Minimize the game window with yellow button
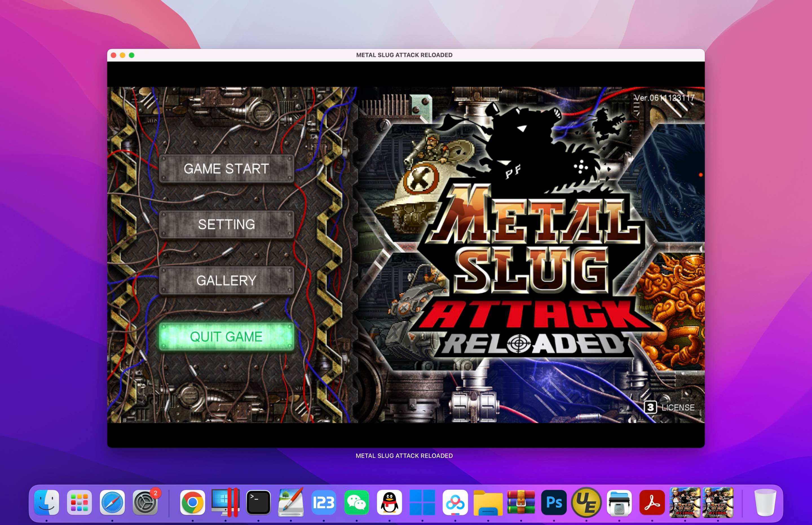This screenshot has height=525, width=812. click(x=123, y=55)
